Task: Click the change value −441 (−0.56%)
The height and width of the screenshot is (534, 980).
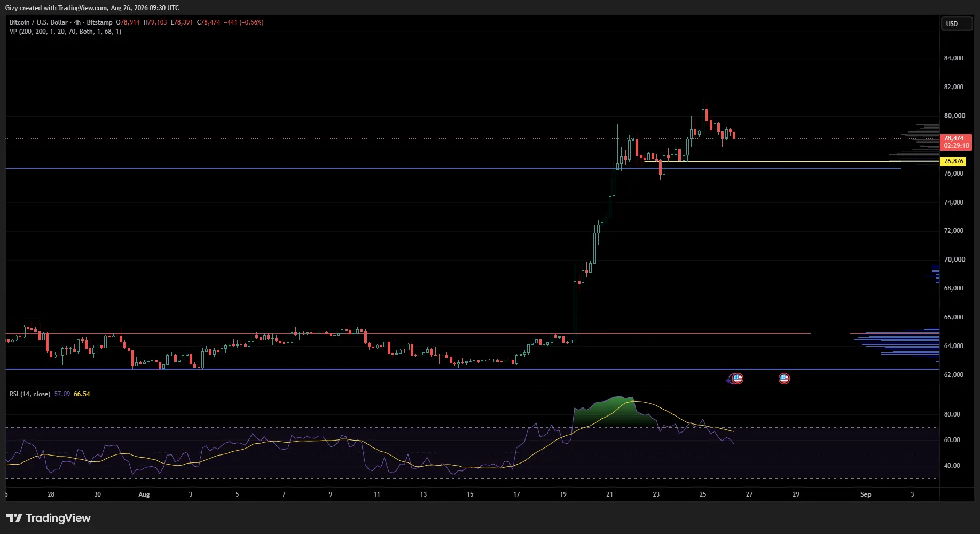Action: pyautogui.click(x=244, y=22)
